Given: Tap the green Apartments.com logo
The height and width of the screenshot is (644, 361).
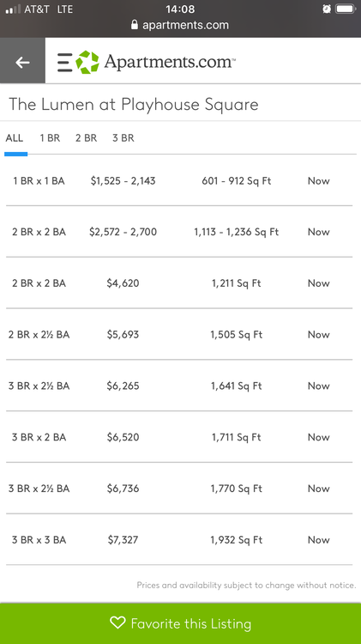Looking at the screenshot, I should tap(87, 62).
